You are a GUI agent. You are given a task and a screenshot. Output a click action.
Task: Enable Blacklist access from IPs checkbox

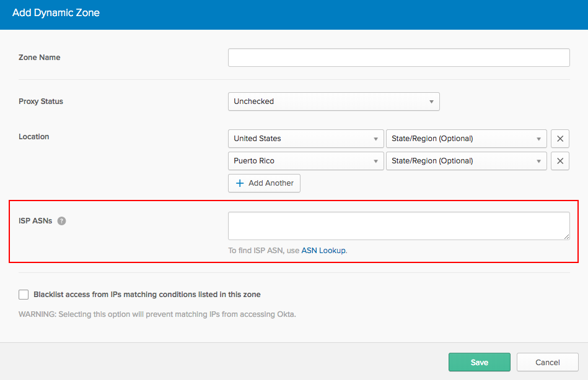pyautogui.click(x=24, y=295)
